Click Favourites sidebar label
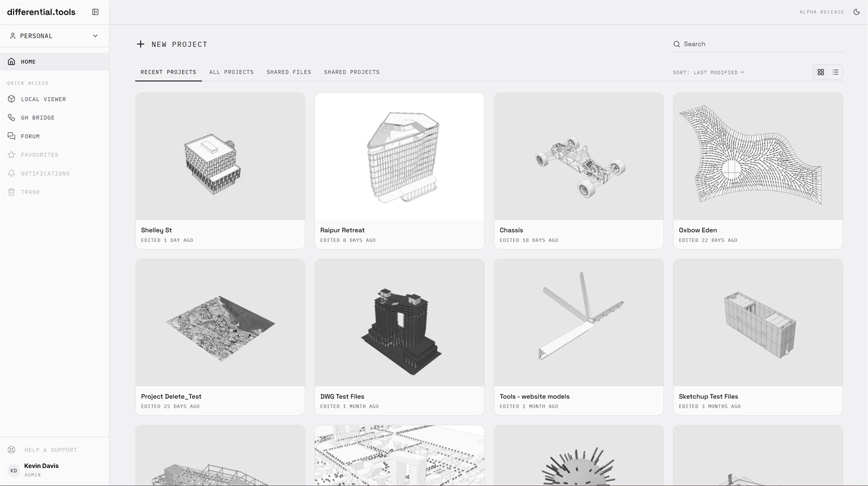This screenshot has width=868, height=486. point(40,155)
